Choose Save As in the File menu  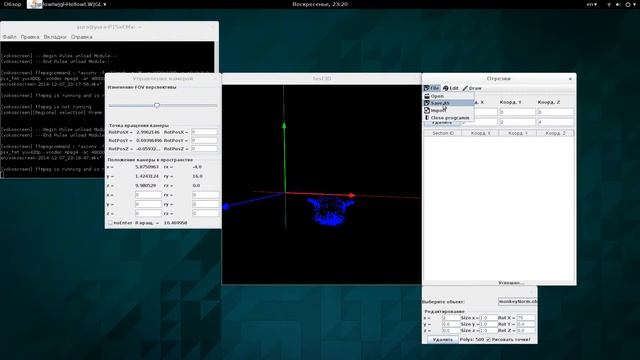tap(448, 103)
